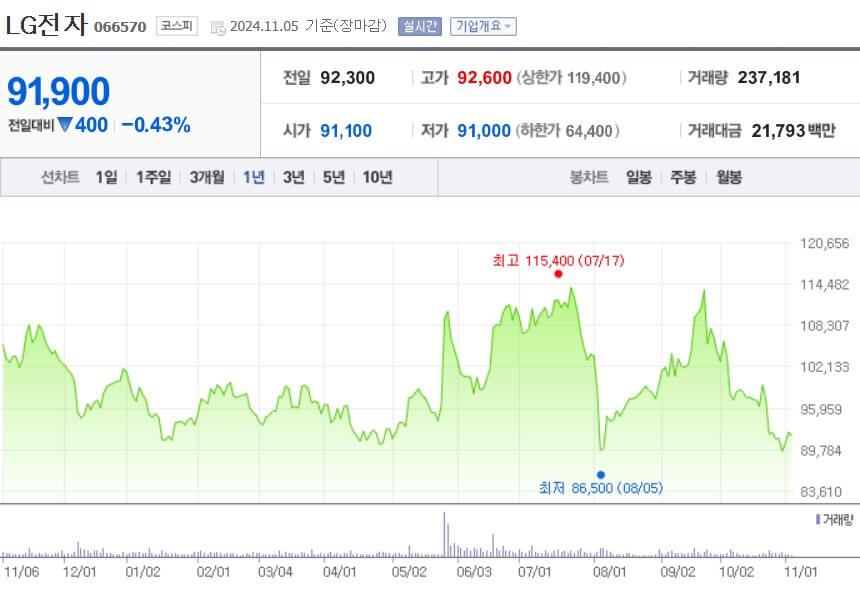Click the x-axis date 08/01
860x593 pixels.
point(609,572)
